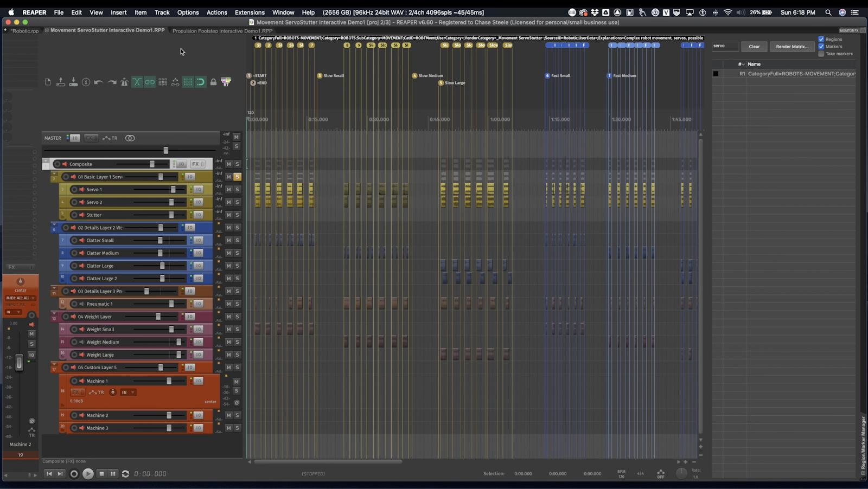Click the New Project toolbar icon
The height and width of the screenshot is (489, 868).
(x=48, y=82)
